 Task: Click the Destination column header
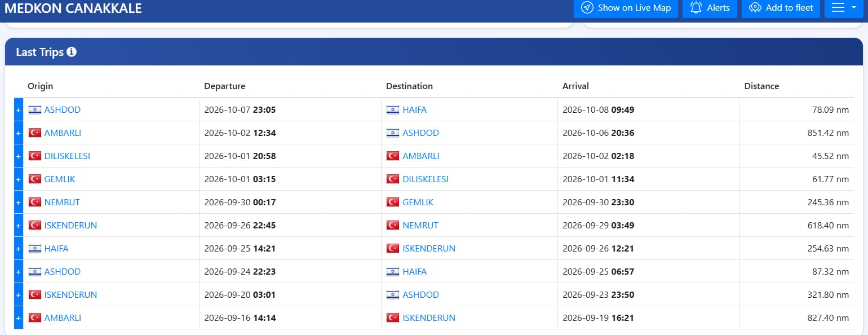pyautogui.click(x=409, y=86)
